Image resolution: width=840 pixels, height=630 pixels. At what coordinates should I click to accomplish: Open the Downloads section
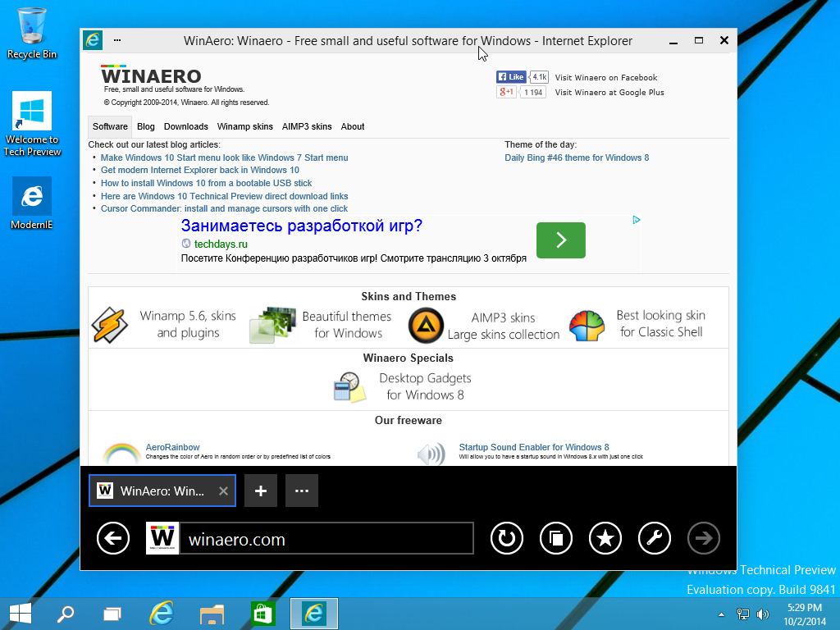point(185,126)
